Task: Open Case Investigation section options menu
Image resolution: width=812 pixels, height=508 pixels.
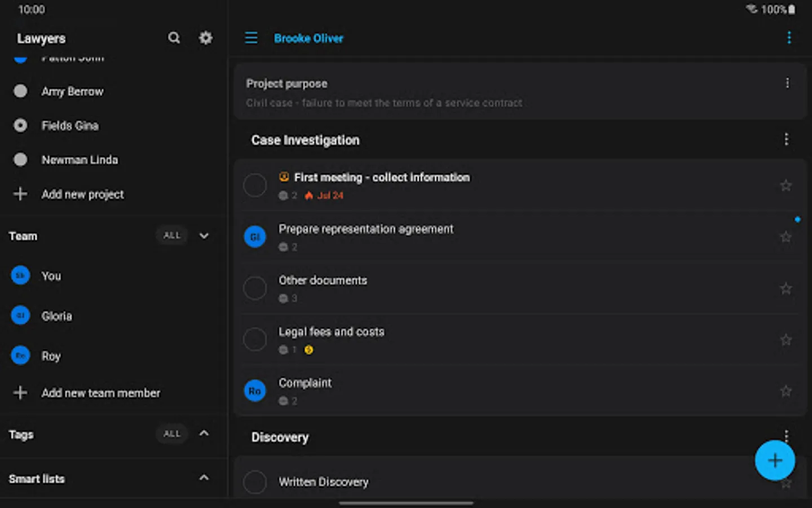Action: pyautogui.click(x=786, y=139)
